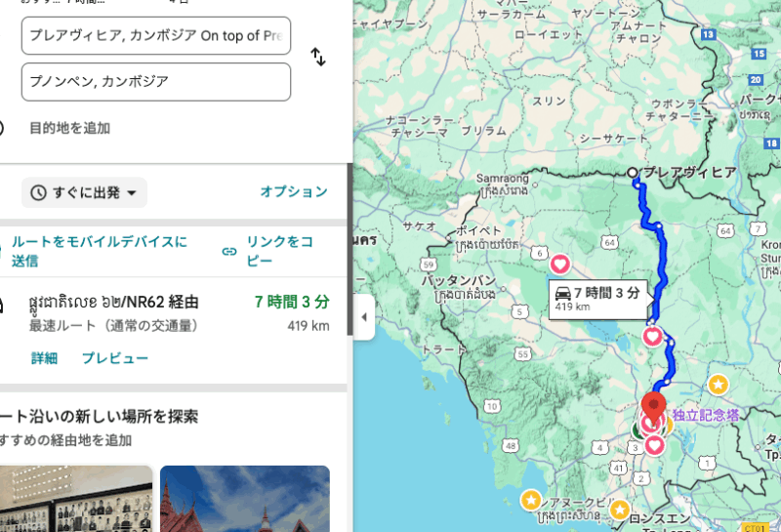Viewport: 781px width, 532px height.
Task: Click the red destination pin on Phnom Penh
Action: [653, 405]
